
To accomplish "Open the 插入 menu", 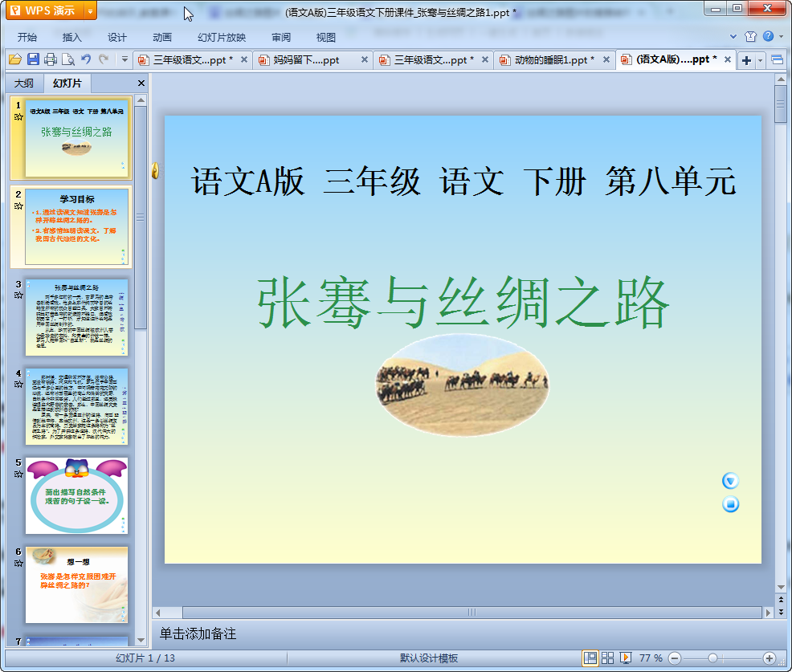I will (72, 37).
